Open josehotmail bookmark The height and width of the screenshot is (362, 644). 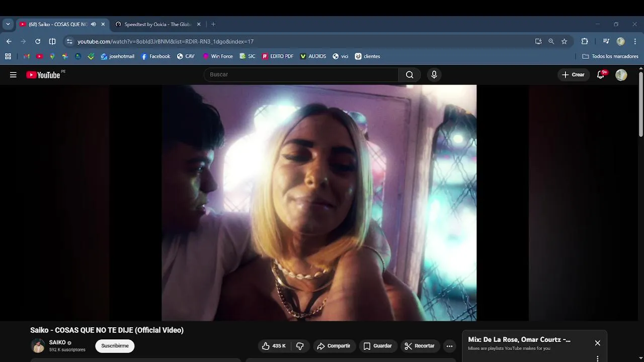(118, 56)
